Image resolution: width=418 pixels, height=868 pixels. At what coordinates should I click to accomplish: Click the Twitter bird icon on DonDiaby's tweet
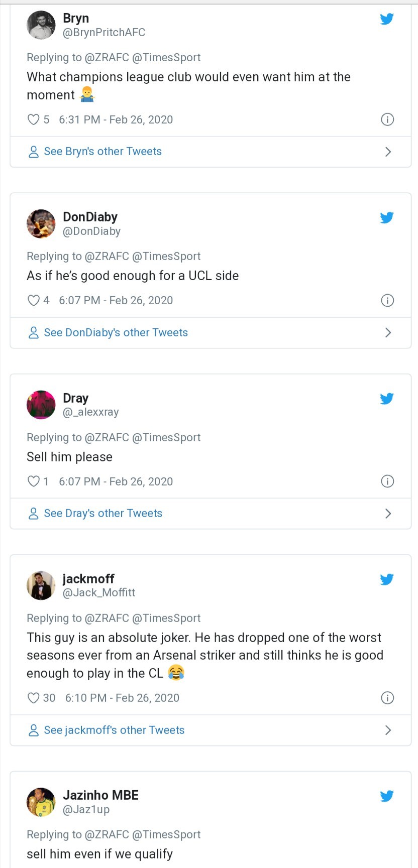click(387, 218)
